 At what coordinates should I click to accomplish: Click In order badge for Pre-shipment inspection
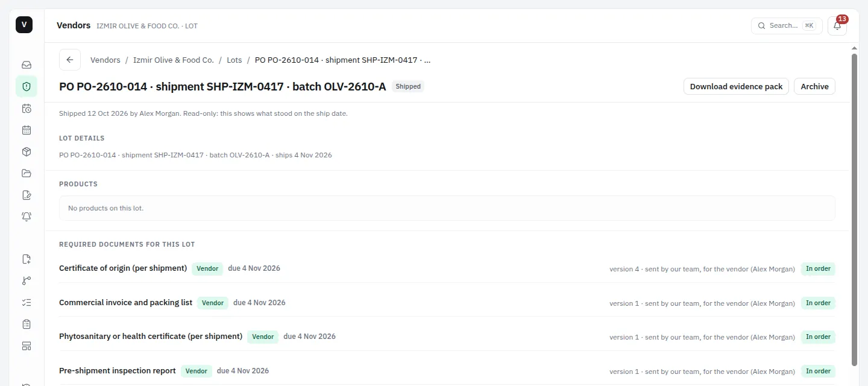point(818,371)
